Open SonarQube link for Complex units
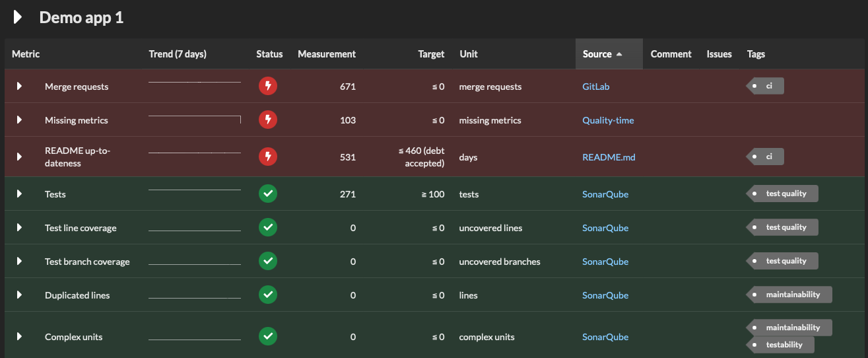This screenshot has width=868, height=358. pos(605,337)
